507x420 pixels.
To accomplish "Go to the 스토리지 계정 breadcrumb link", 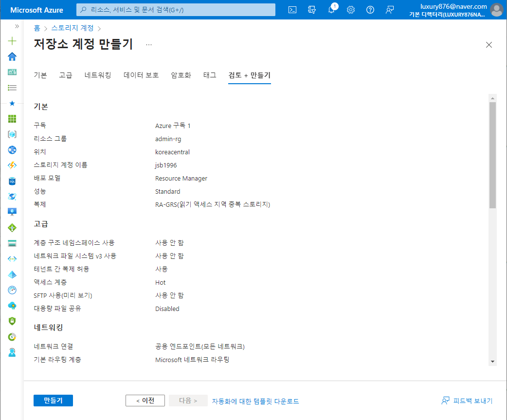I will point(72,28).
